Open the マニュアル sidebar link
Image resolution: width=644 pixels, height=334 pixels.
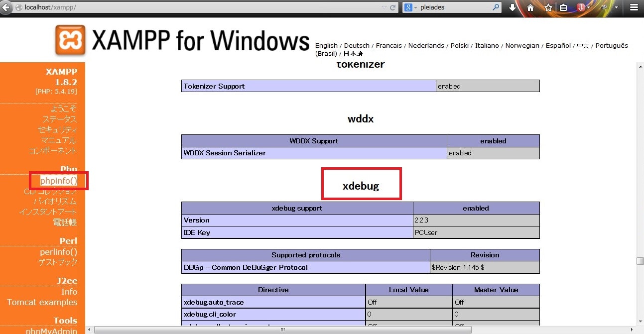tap(59, 140)
